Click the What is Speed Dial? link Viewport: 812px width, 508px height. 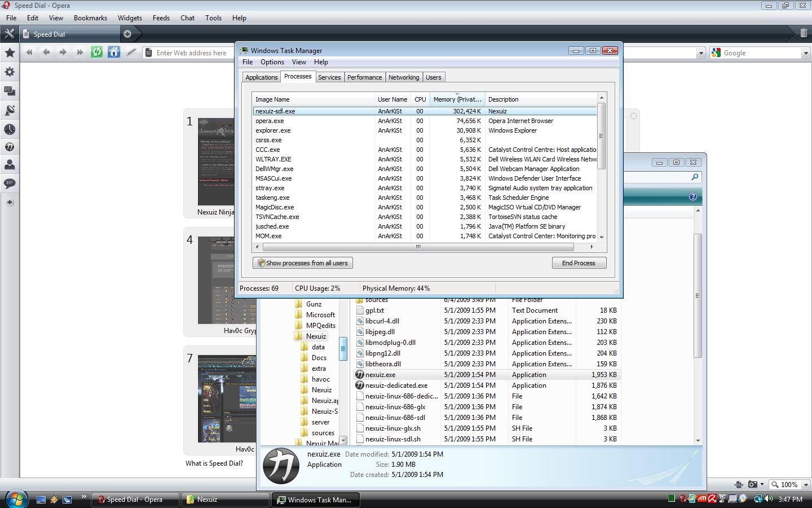pyautogui.click(x=214, y=463)
